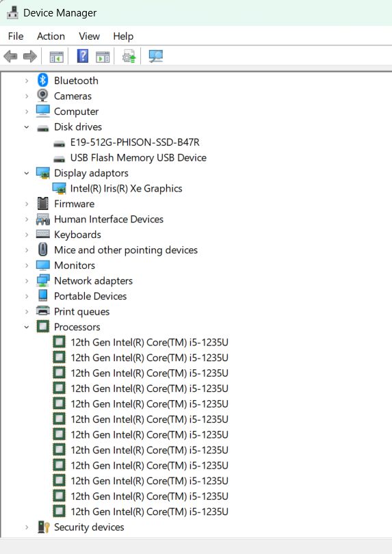Expand the Firmware category
The image size is (392, 554).
27,204
